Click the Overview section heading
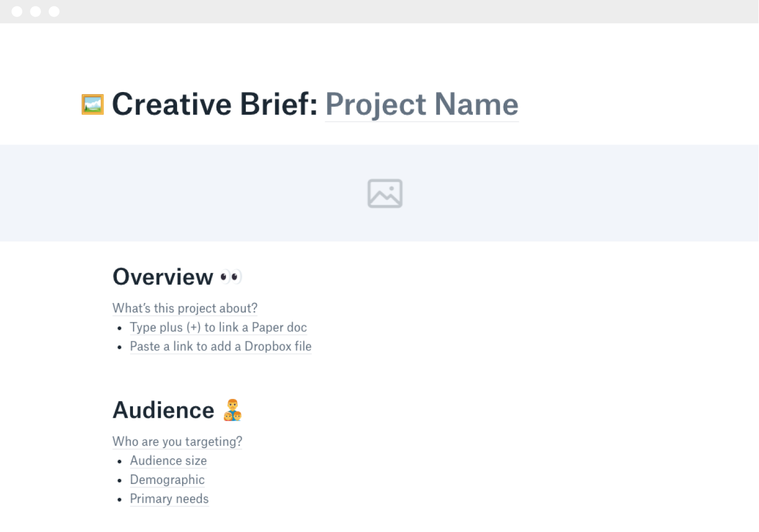The image size is (759, 532). 163,277
